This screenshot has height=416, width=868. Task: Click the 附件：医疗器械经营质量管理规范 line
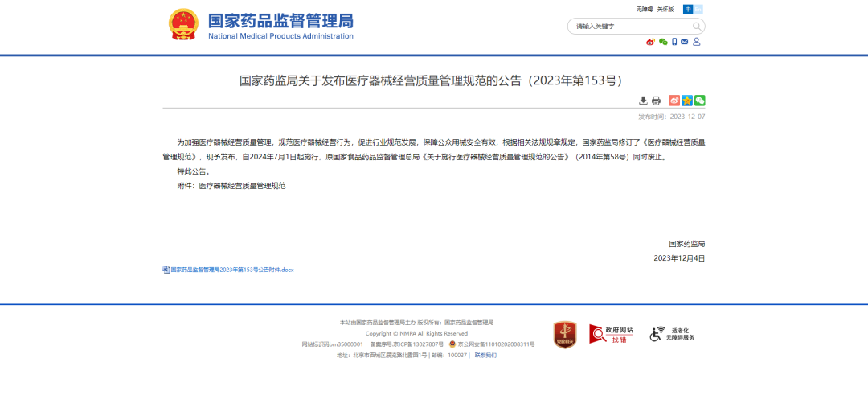pos(231,186)
